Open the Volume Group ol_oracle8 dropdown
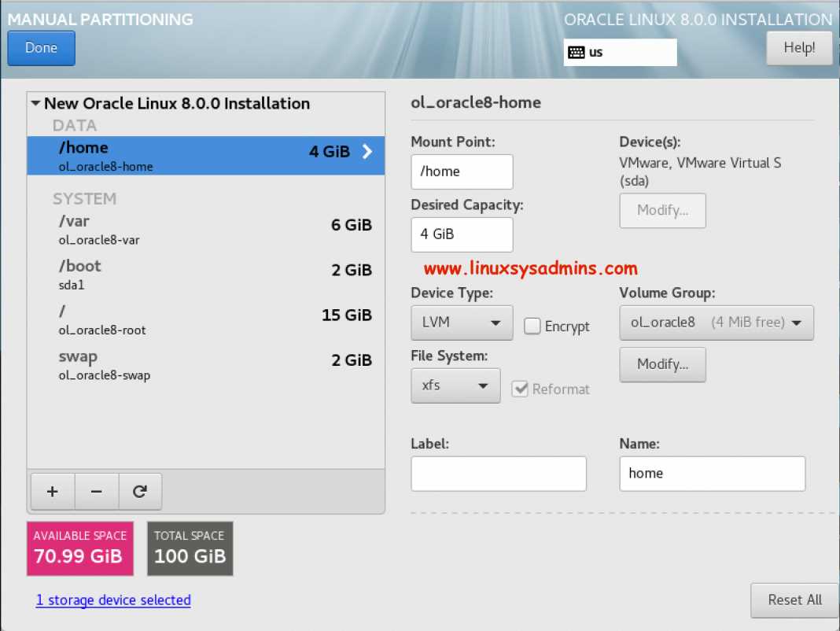The width and height of the screenshot is (840, 631). pos(716,323)
